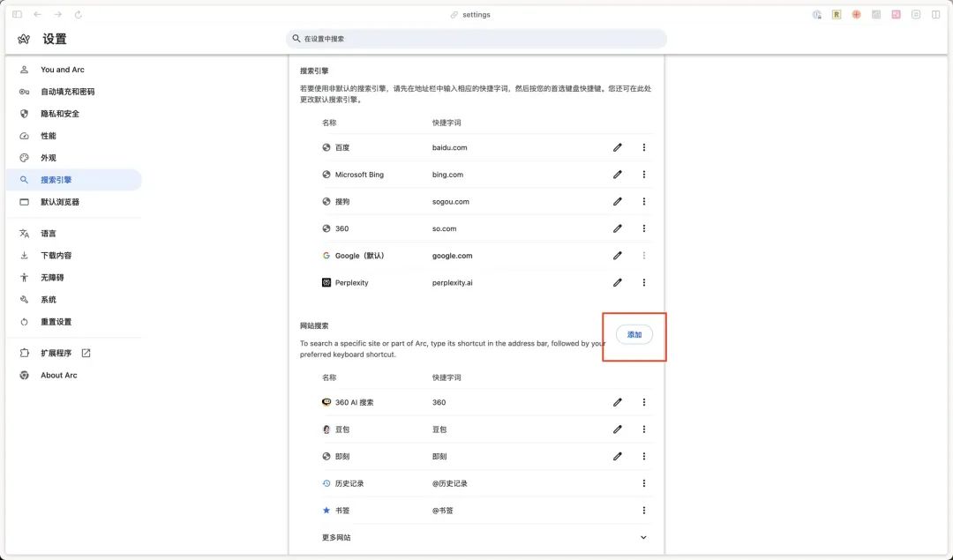Click the sogou.com shortcut text
953x560 pixels.
tap(450, 202)
